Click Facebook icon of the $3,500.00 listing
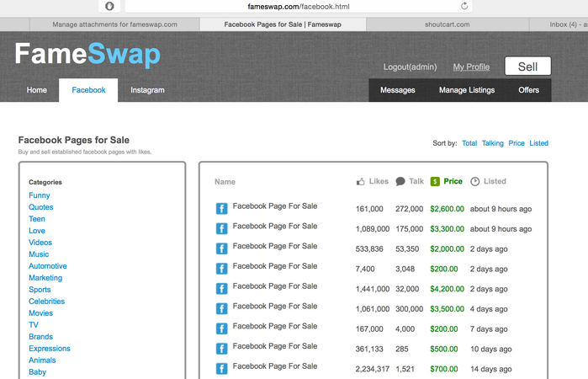This screenshot has width=588, height=379. click(x=221, y=308)
